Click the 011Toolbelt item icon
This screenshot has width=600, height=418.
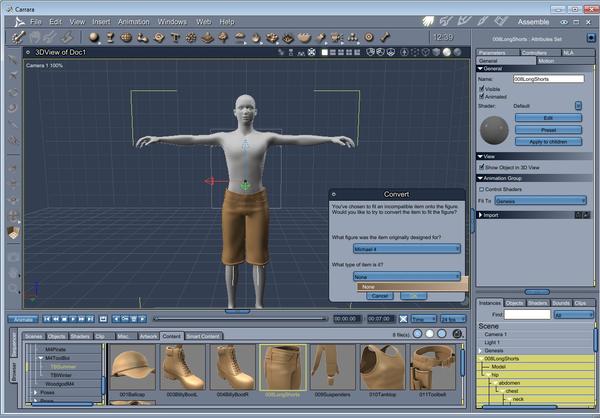(x=433, y=367)
